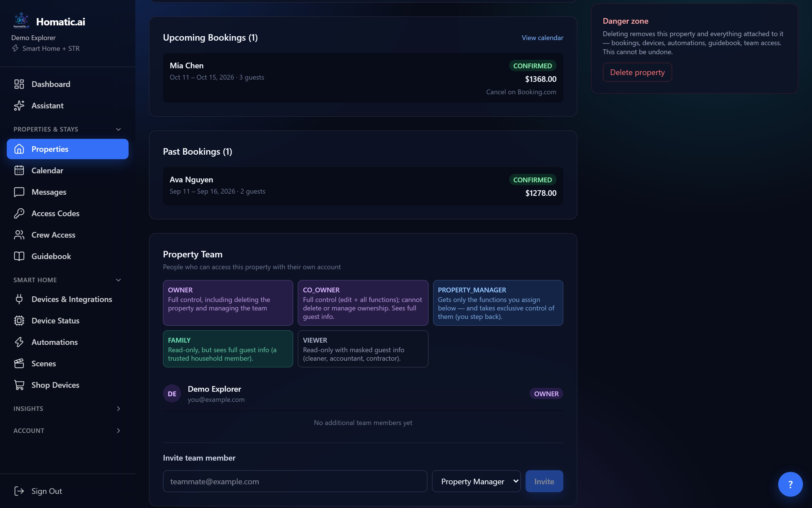Open Assistant via its sparkle icon

tap(19, 106)
